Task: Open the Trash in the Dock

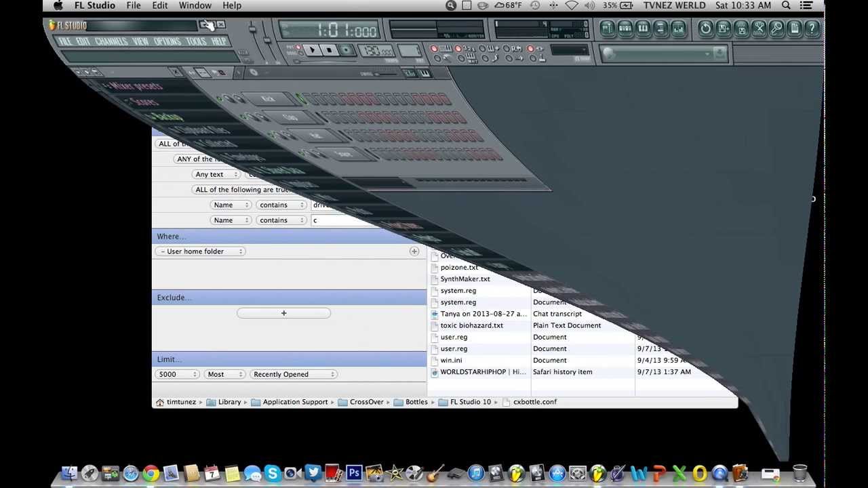Action: 800,473
